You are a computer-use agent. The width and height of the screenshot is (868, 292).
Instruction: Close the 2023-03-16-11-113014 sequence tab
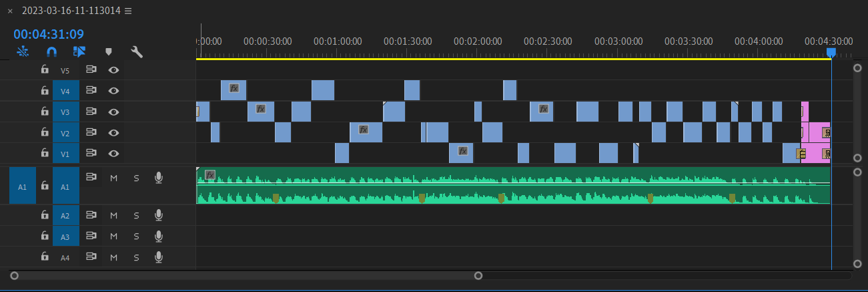[x=10, y=11]
